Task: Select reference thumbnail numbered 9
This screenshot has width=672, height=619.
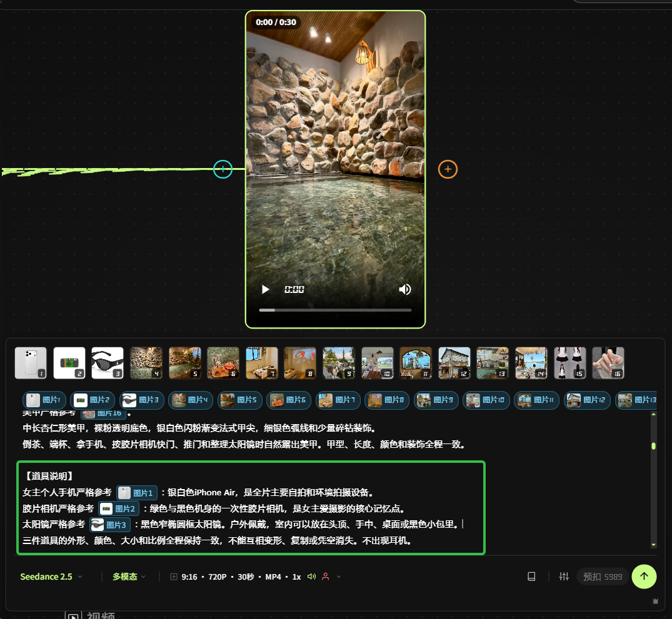Action: pos(339,363)
